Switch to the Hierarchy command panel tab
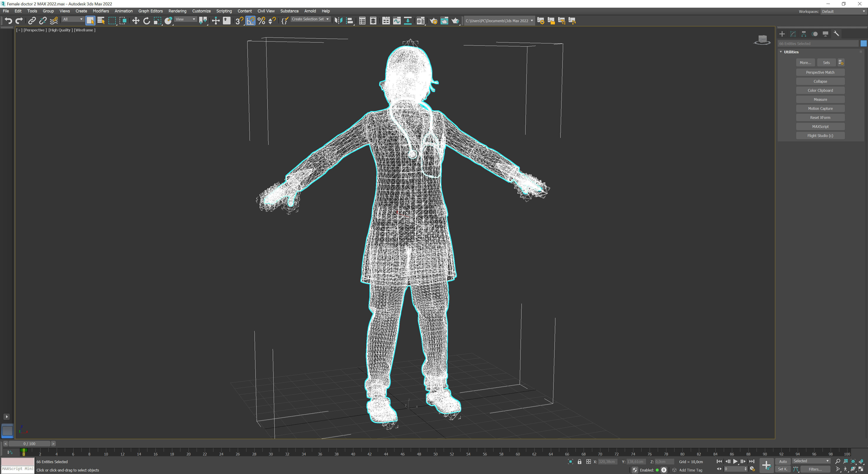This screenshot has height=474, width=868. (804, 34)
